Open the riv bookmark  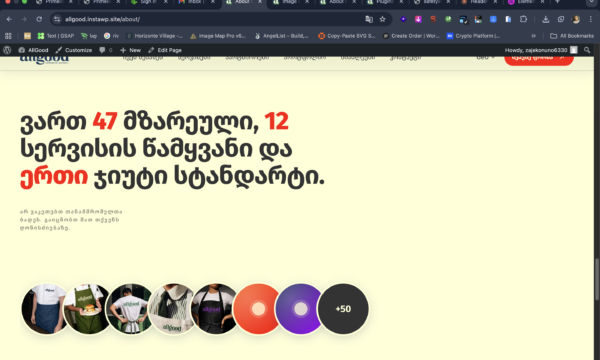tap(111, 36)
